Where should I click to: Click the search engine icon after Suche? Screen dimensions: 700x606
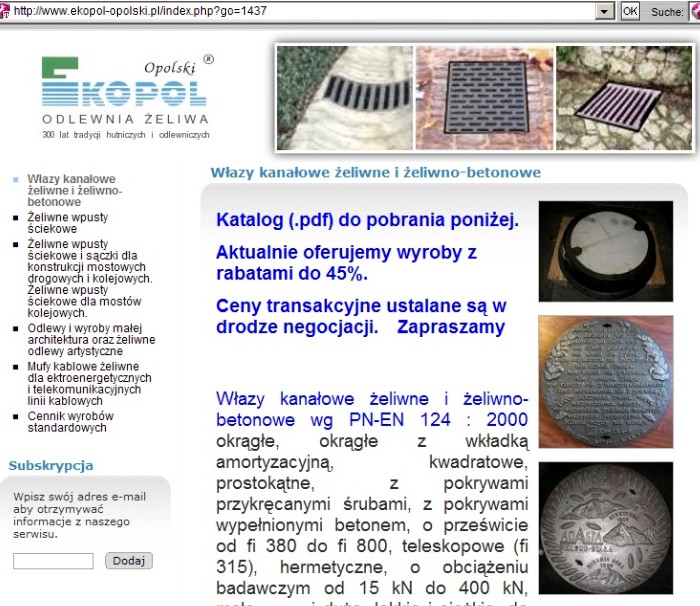(694, 10)
